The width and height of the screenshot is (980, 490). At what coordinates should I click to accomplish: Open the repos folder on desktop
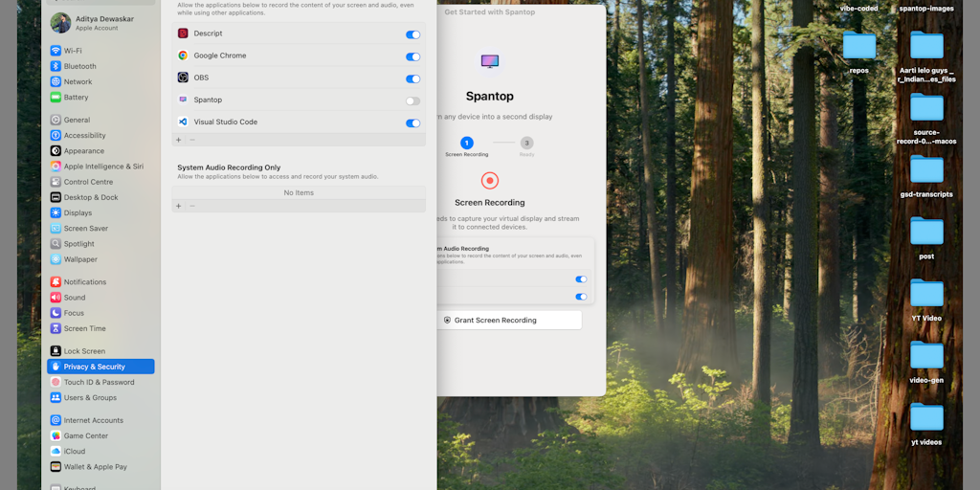tap(859, 46)
